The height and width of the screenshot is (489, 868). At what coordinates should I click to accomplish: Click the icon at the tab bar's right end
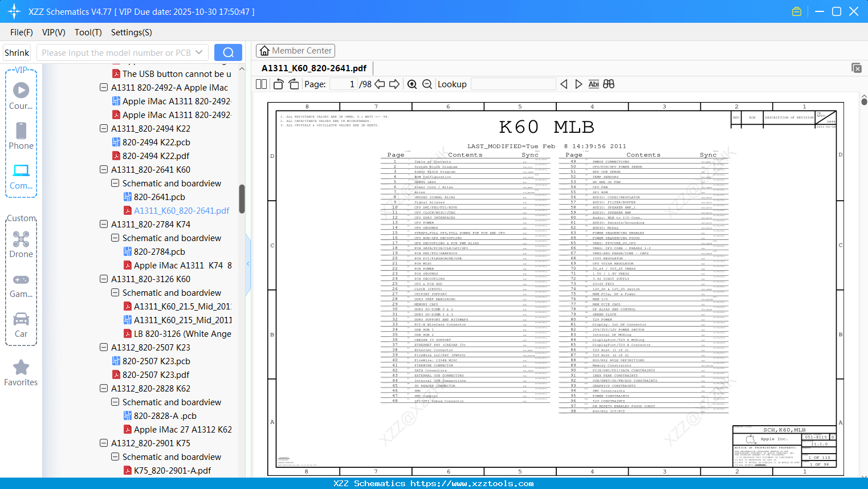point(857,68)
